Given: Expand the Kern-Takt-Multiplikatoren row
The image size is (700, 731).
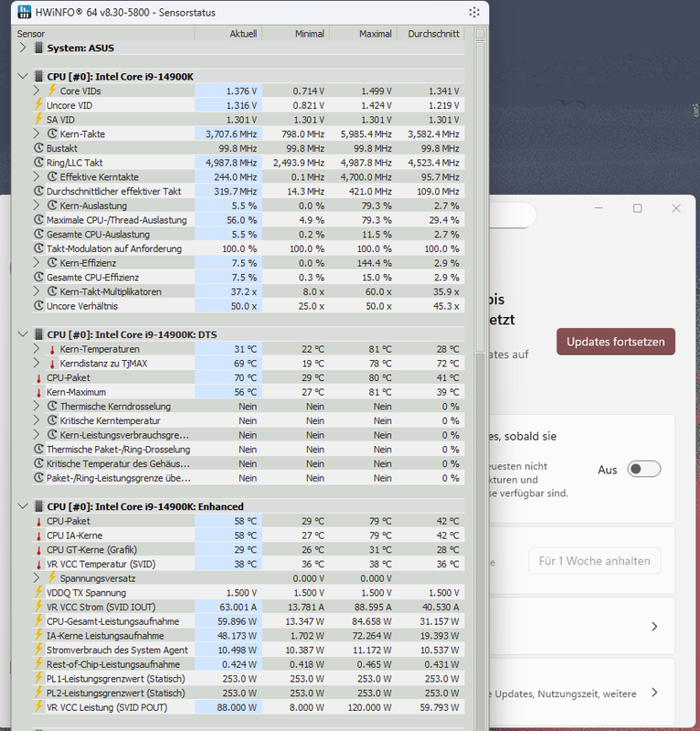Looking at the screenshot, I should (37, 291).
